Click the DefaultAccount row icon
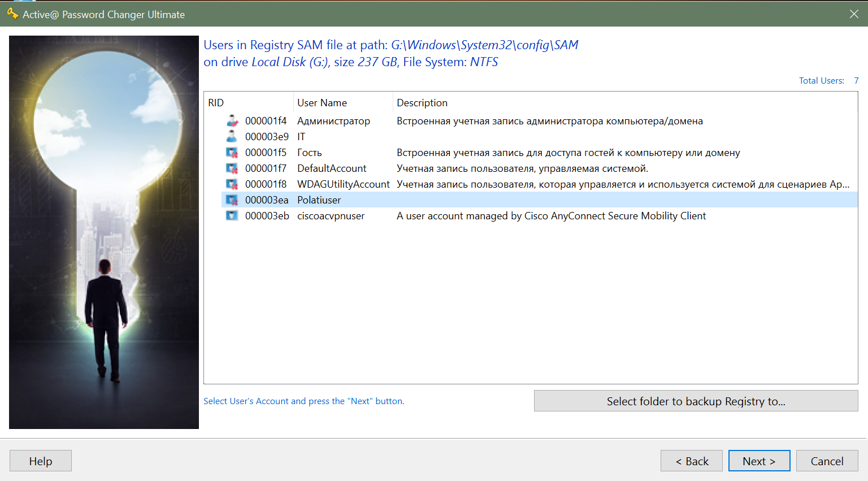The image size is (868, 481). point(232,168)
